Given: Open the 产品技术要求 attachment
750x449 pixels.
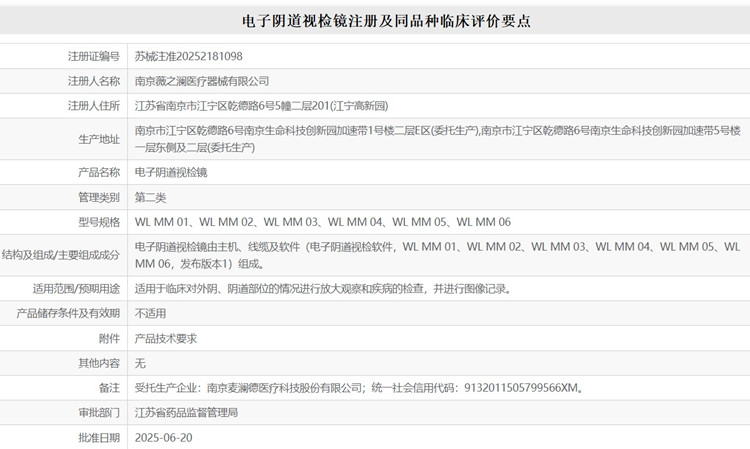Looking at the screenshot, I should [166, 339].
